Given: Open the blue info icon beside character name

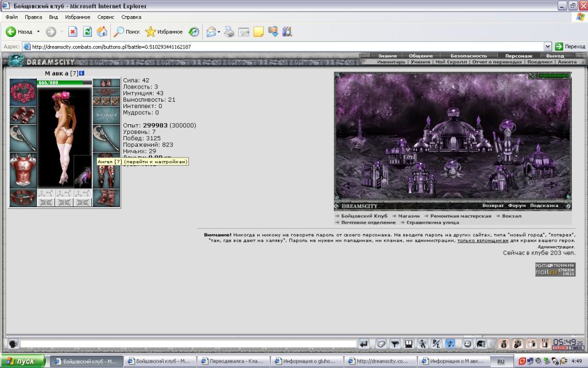Looking at the screenshot, I should coord(82,73).
